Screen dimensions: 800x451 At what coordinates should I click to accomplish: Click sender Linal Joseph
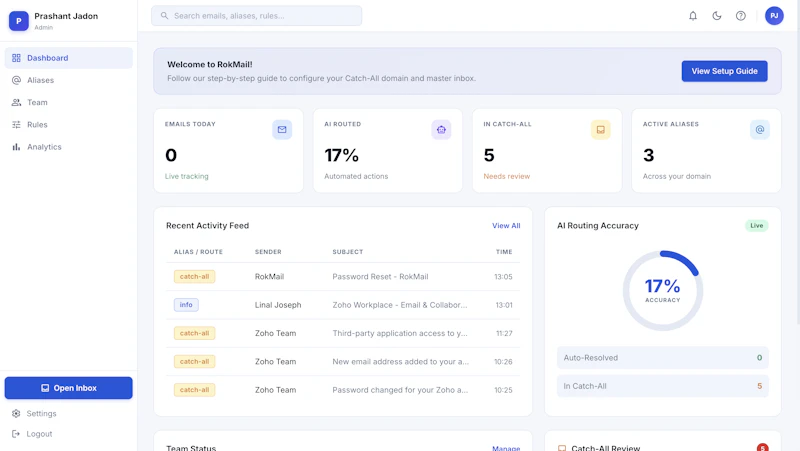pos(278,305)
